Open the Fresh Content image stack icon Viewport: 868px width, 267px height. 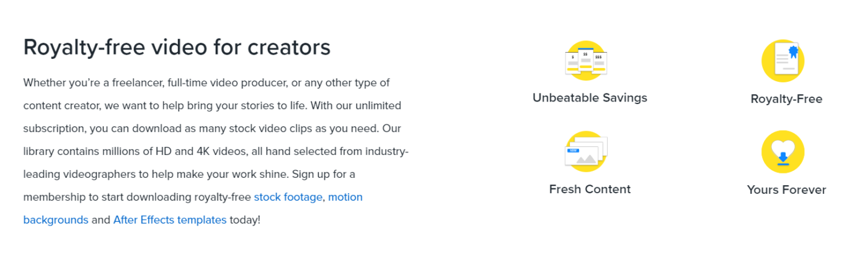(x=586, y=151)
